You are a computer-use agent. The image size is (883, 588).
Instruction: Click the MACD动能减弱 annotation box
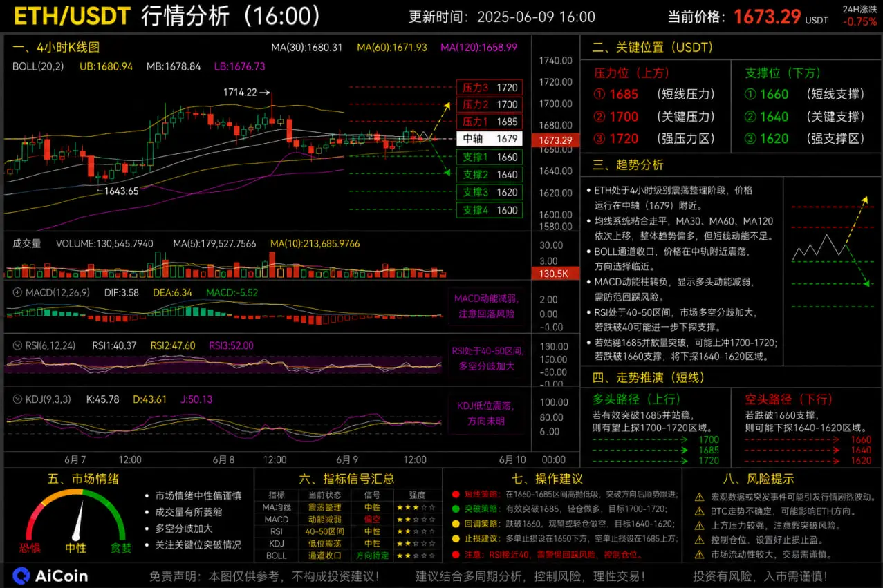tap(486, 306)
